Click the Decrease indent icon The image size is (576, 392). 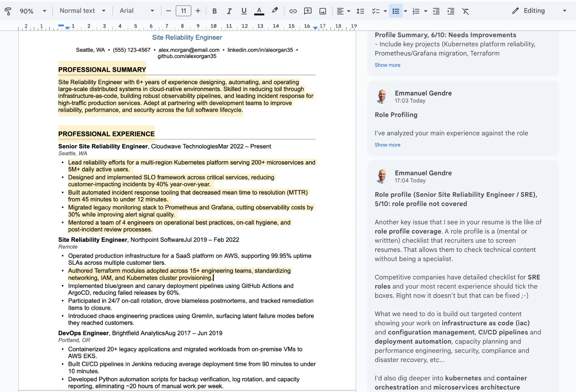[x=436, y=11]
